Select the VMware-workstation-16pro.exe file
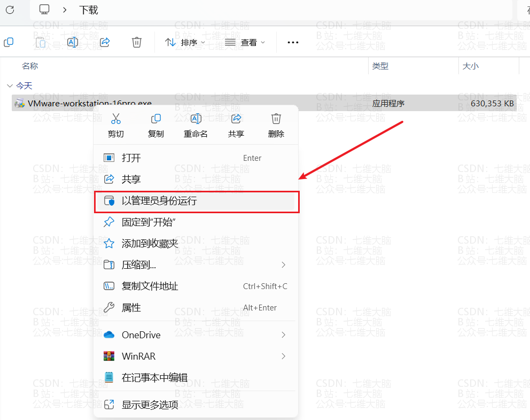 (263, 103)
